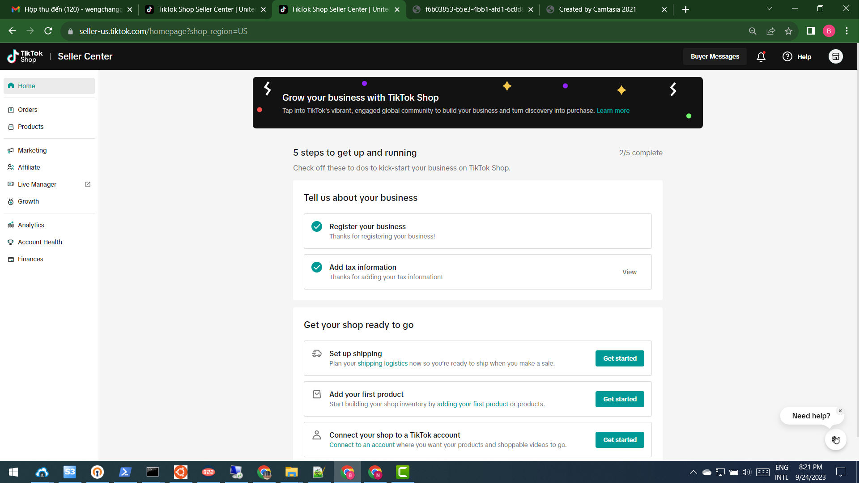Open the Connect to an account link

pyautogui.click(x=362, y=445)
